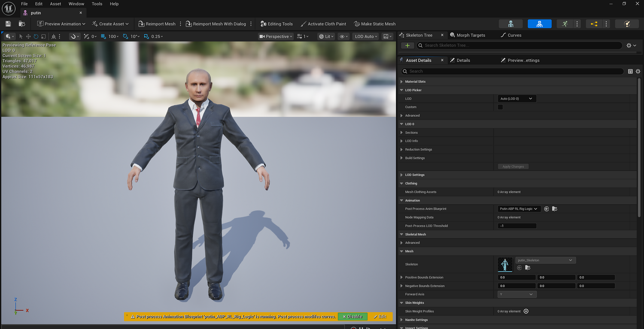Click the Asset Details search field

click(x=512, y=71)
